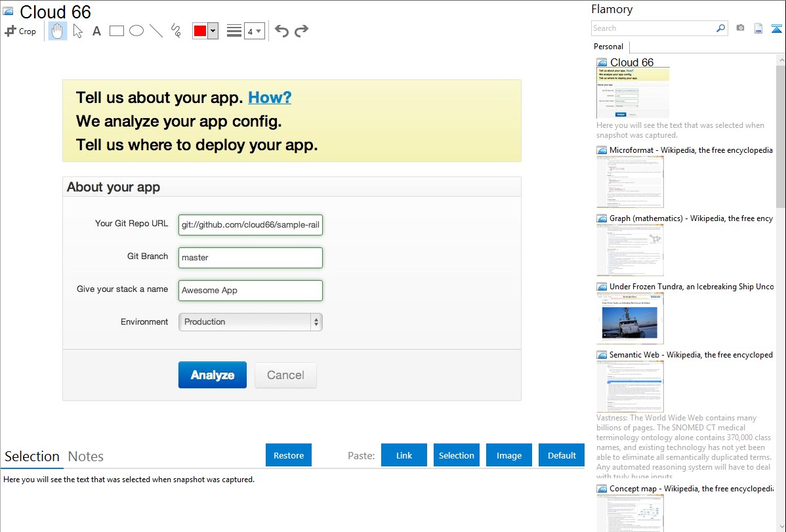The height and width of the screenshot is (532, 786).
Task: Activate the Hand pan tool
Action: 57,31
